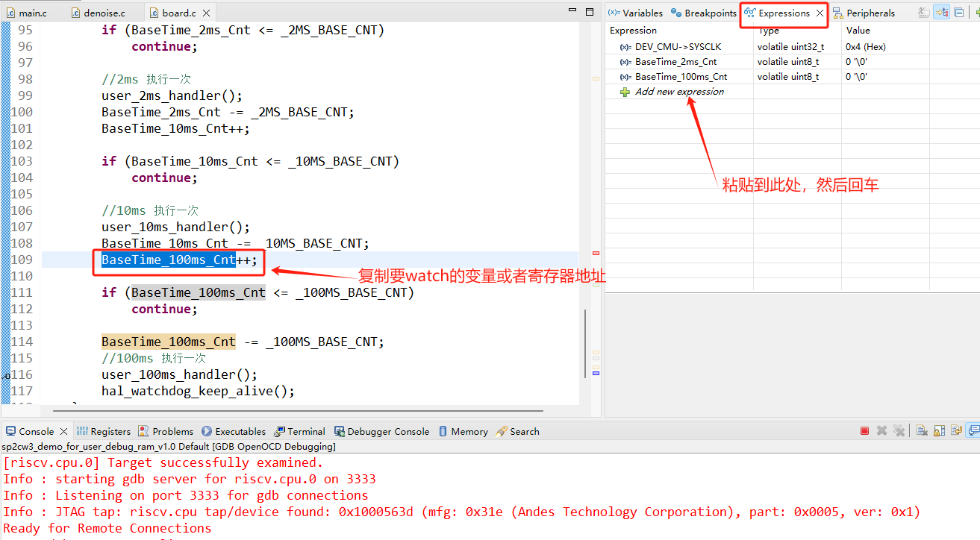The width and height of the screenshot is (980, 540).
Task: Click Add new expression entry
Action: [679, 92]
